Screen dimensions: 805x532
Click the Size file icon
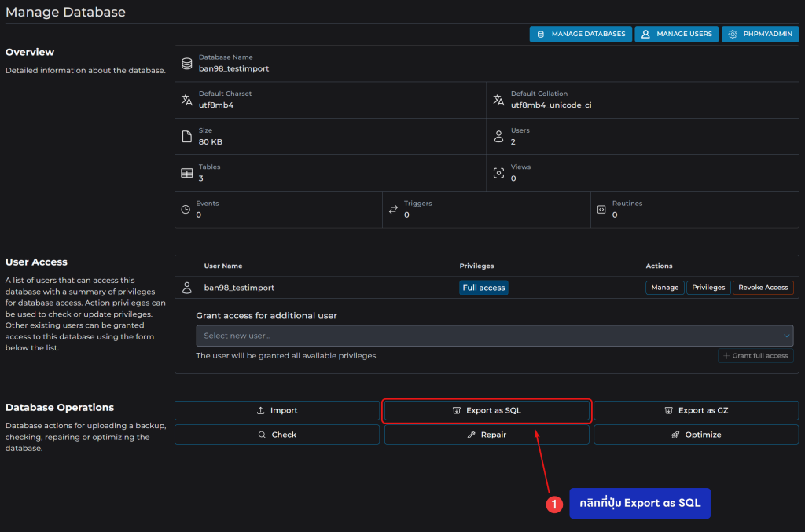(186, 137)
